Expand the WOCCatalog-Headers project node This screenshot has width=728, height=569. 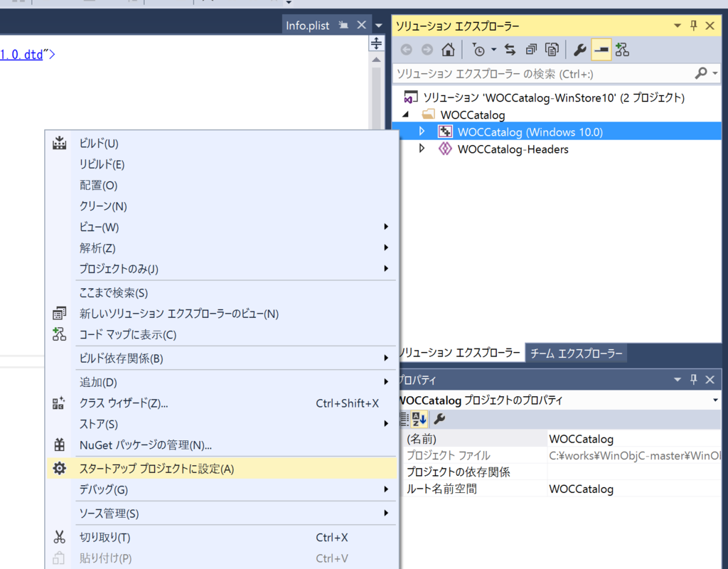[420, 149]
